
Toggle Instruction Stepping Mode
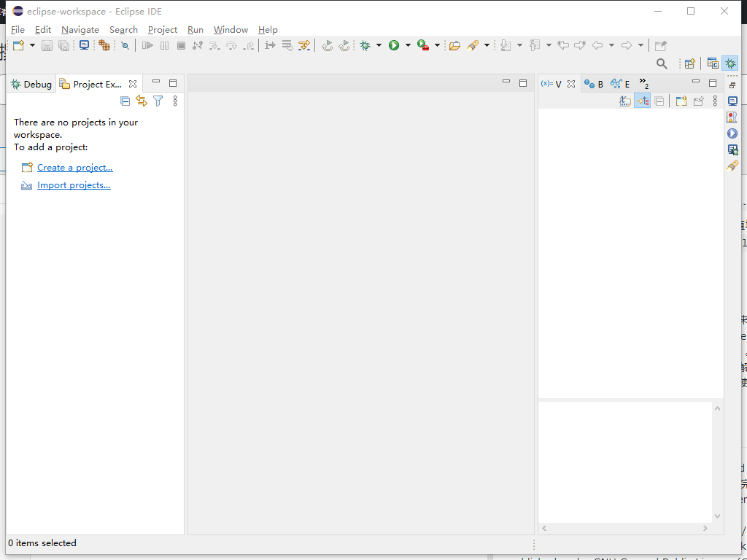click(x=270, y=45)
